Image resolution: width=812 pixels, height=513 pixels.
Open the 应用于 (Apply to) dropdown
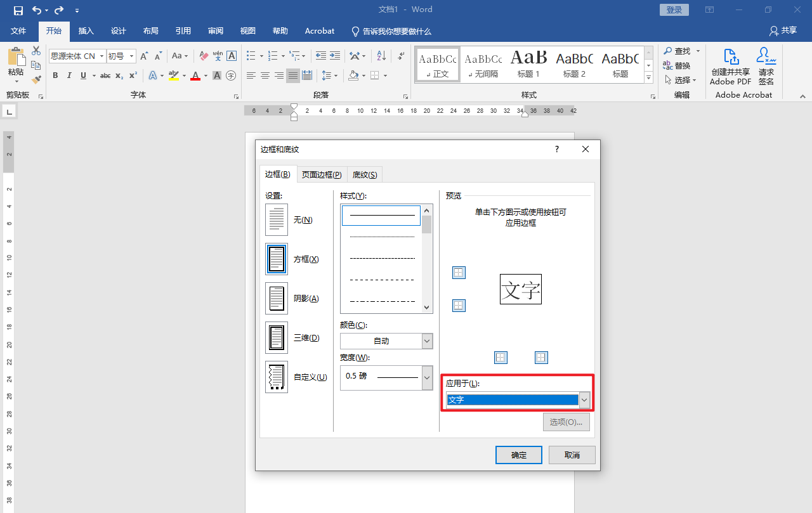click(x=584, y=400)
